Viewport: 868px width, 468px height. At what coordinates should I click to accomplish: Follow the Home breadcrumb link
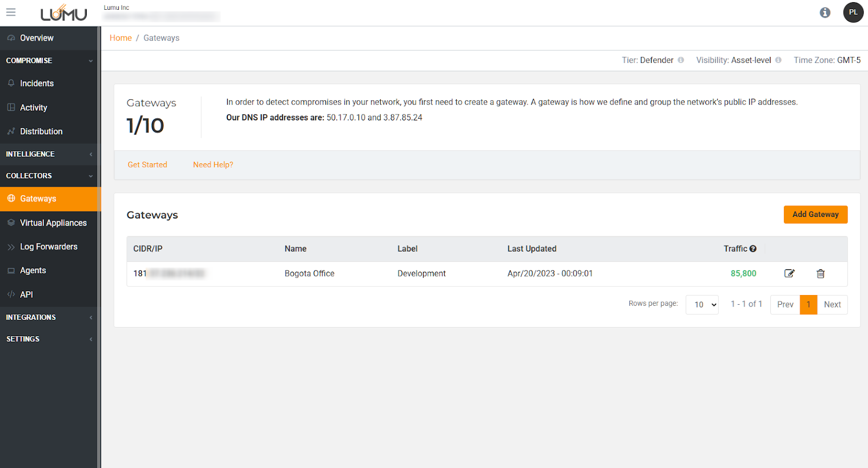(120, 38)
